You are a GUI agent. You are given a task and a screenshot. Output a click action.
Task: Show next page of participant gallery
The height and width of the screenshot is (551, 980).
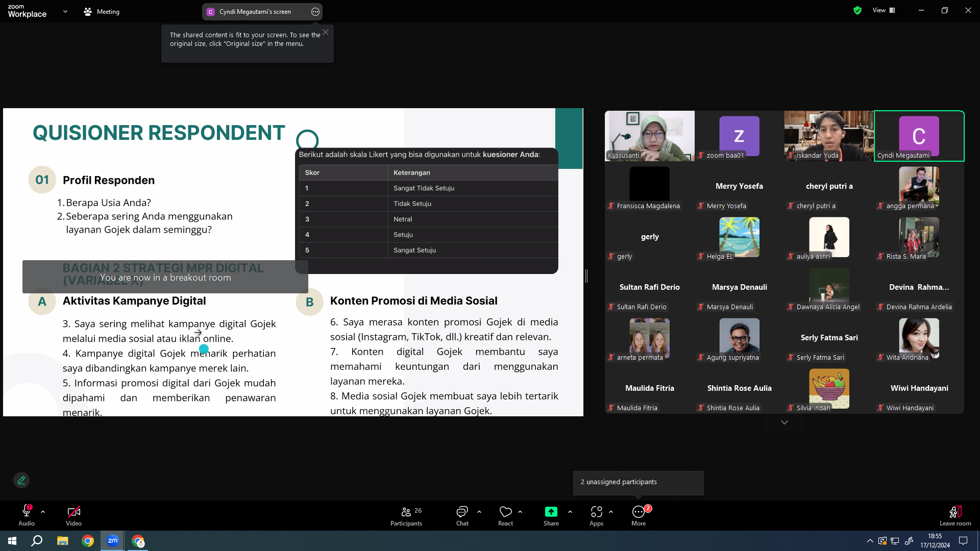(785, 422)
